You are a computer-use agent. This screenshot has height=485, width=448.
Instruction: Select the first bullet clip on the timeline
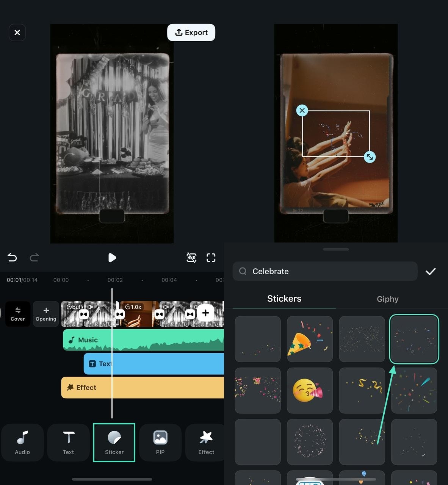72,314
